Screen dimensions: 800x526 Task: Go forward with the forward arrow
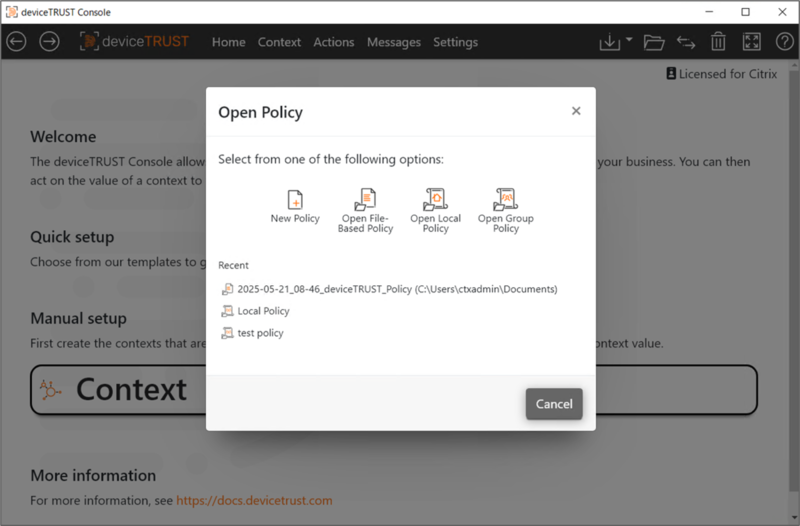coord(49,41)
